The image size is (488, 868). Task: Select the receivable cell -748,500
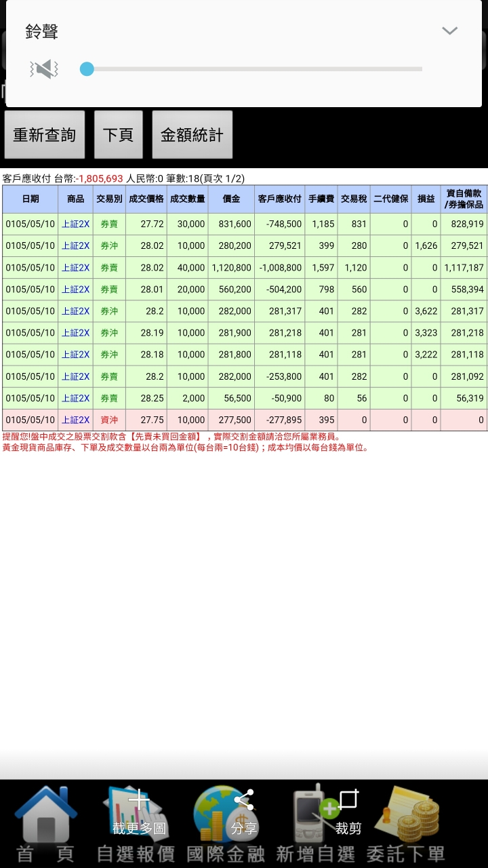pyautogui.click(x=279, y=224)
